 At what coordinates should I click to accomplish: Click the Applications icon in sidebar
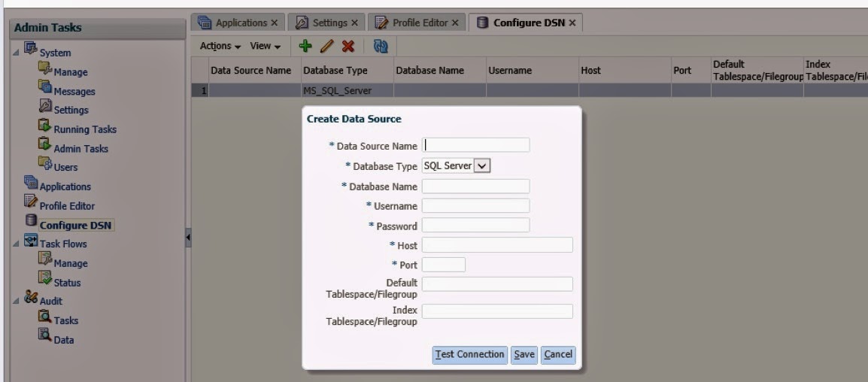point(30,182)
